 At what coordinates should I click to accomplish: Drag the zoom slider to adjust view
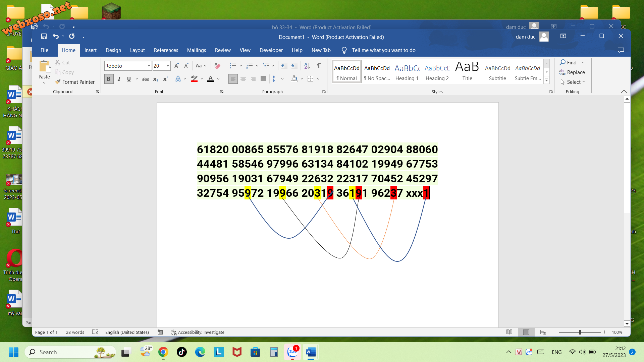[x=580, y=333]
